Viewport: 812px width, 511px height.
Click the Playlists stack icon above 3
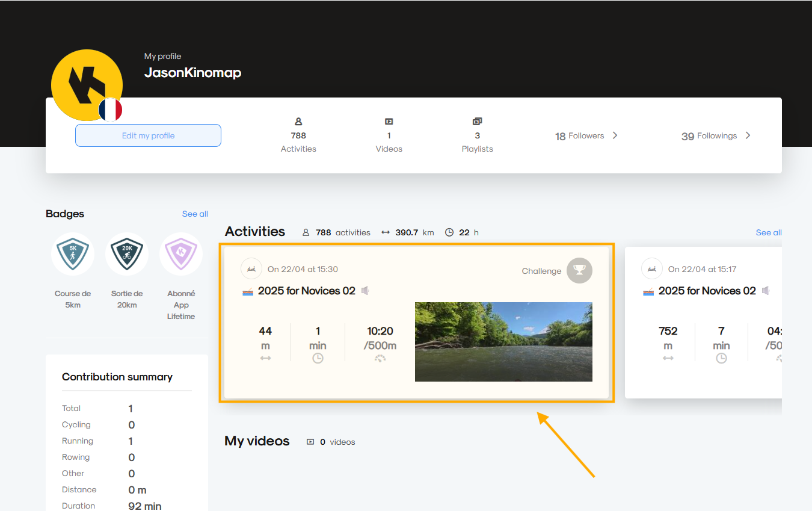[x=478, y=121]
